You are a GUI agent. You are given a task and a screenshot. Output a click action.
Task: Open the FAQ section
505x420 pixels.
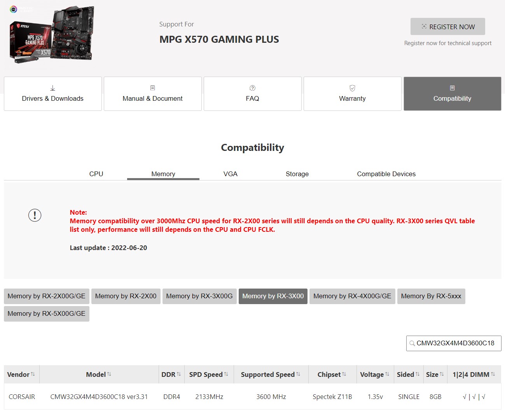[x=253, y=94]
